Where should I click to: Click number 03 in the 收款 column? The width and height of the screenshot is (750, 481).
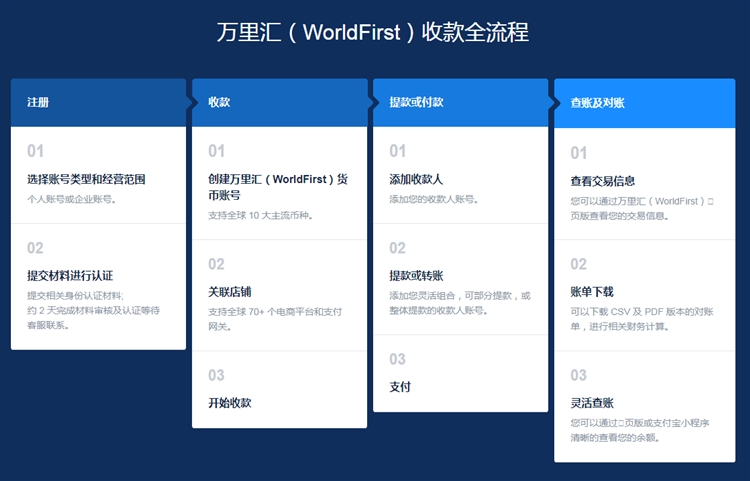(216, 375)
